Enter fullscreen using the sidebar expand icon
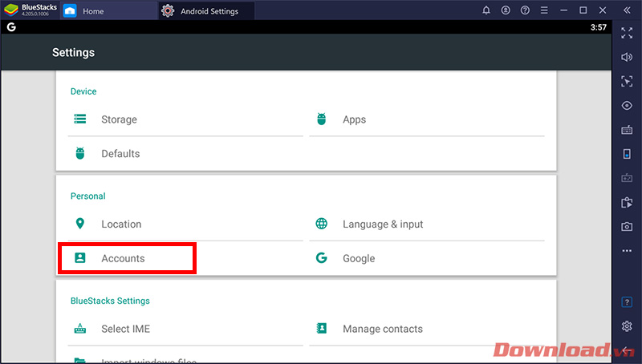The image size is (642, 364). pos(627,33)
